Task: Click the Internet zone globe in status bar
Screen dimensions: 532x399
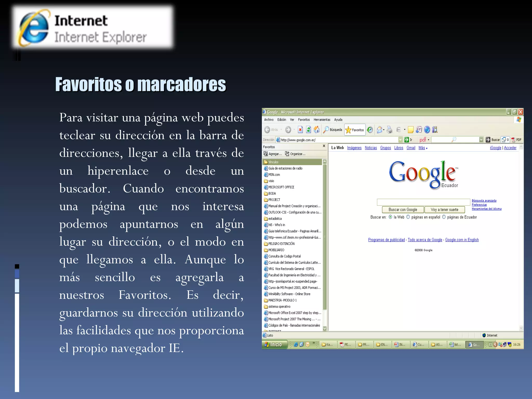Action: pyautogui.click(x=484, y=335)
